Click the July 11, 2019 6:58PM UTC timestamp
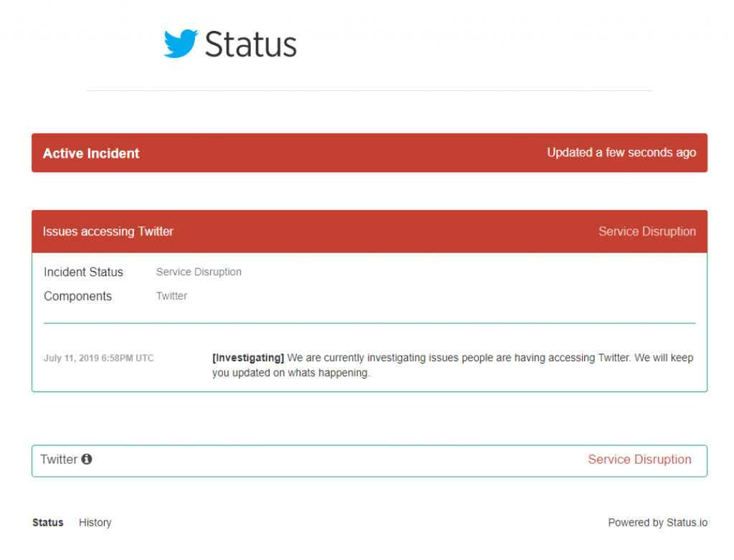 coord(99,359)
